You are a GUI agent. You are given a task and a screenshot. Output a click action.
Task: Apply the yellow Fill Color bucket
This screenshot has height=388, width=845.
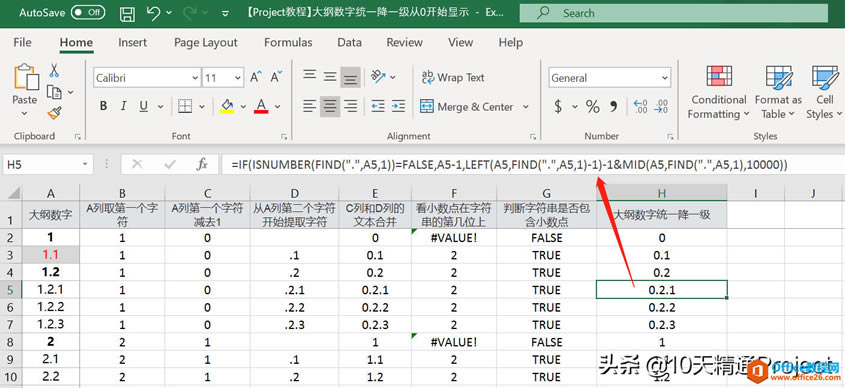tap(227, 106)
